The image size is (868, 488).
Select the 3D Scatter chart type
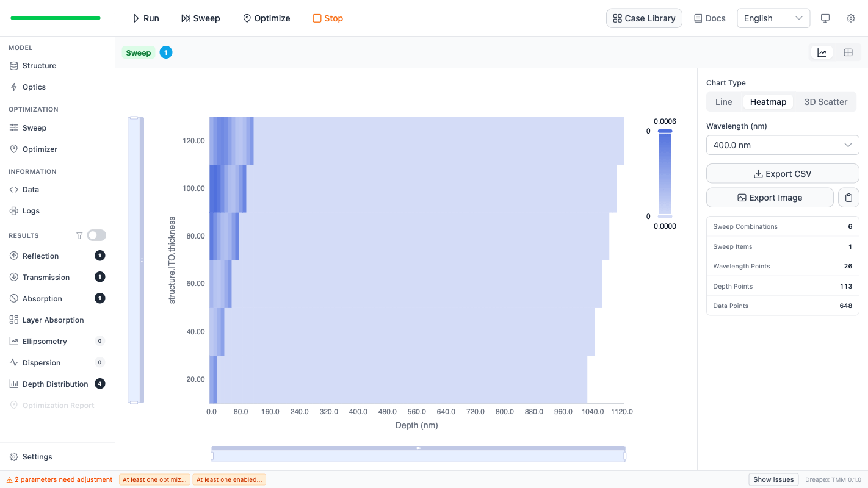tap(825, 101)
